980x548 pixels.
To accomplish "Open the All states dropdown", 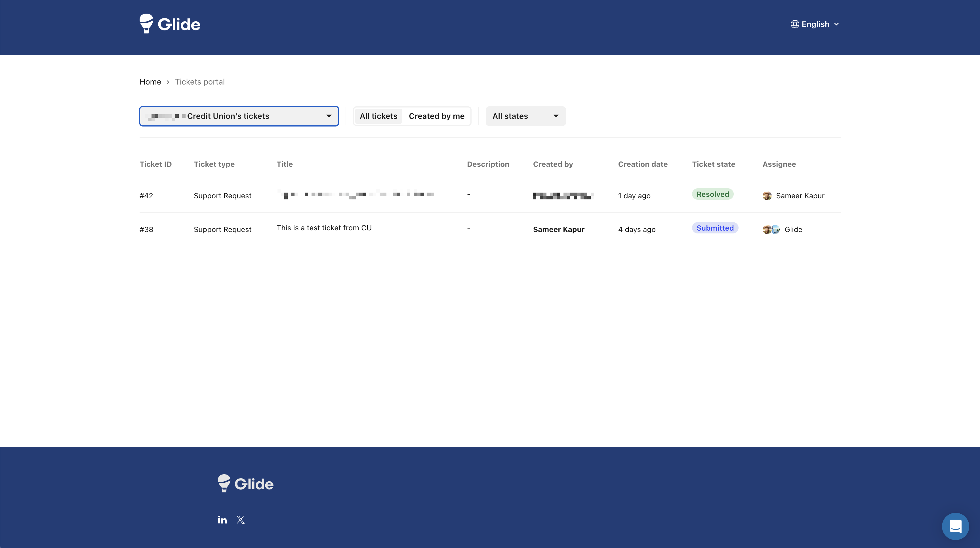I will point(525,116).
